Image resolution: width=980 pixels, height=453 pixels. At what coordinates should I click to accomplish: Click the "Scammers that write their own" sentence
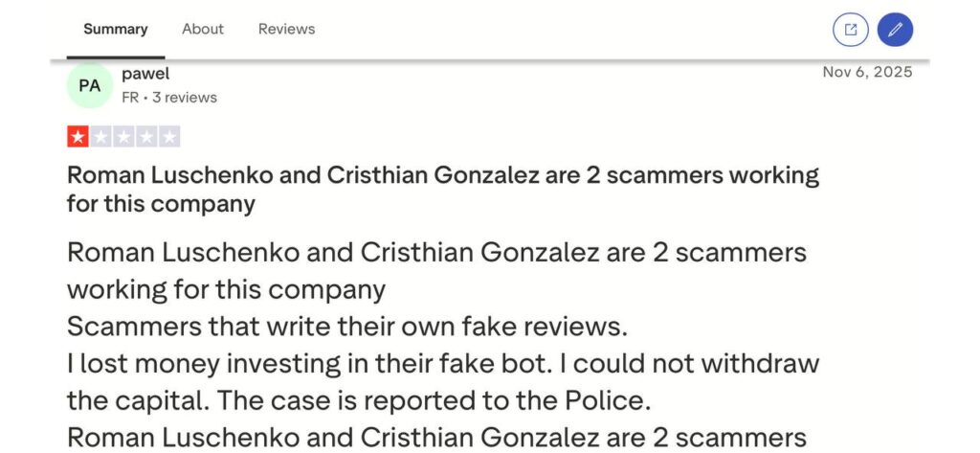pyautogui.click(x=346, y=326)
